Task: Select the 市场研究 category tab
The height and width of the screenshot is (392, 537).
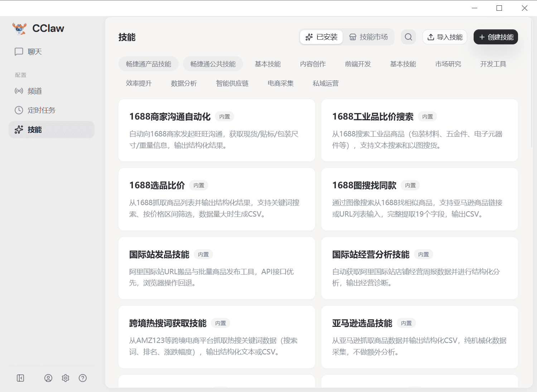Action: (448, 64)
